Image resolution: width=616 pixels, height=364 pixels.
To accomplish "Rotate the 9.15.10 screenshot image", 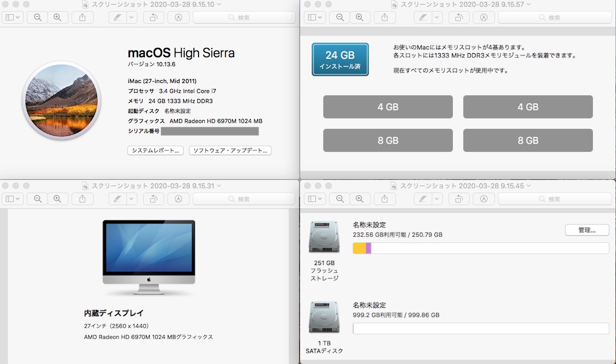I will tap(154, 17).
